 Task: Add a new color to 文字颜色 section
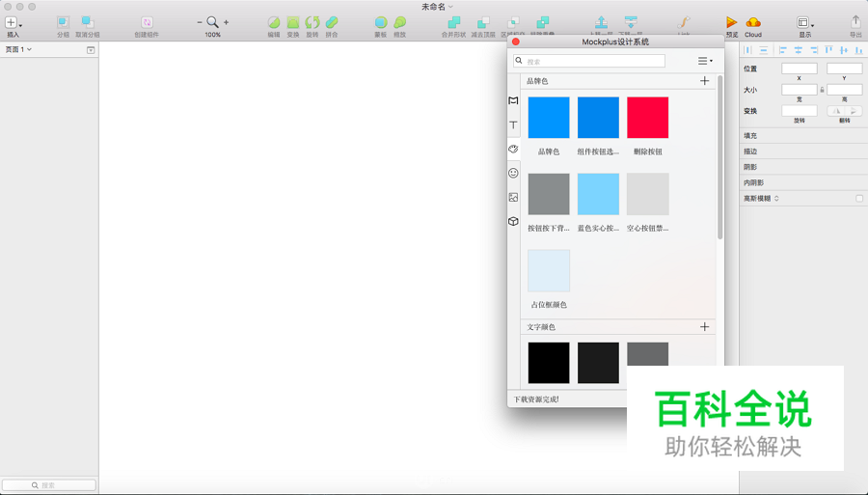pos(704,327)
